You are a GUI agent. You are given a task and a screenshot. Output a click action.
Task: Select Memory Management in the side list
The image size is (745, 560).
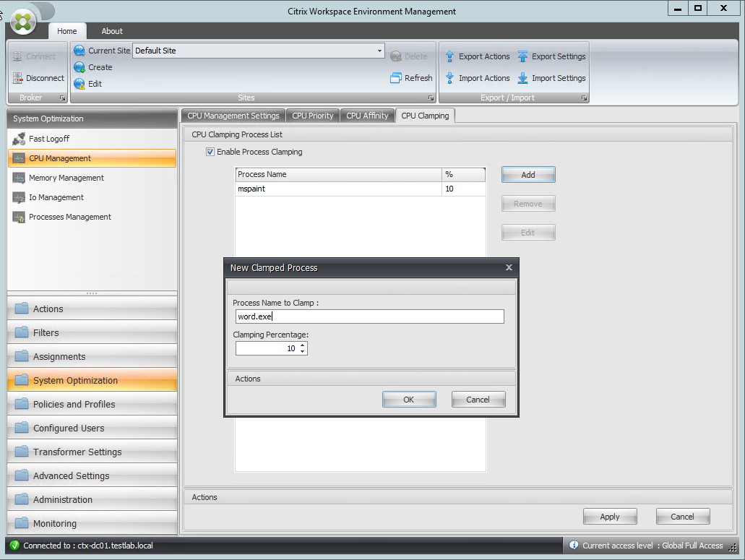[x=92, y=178]
